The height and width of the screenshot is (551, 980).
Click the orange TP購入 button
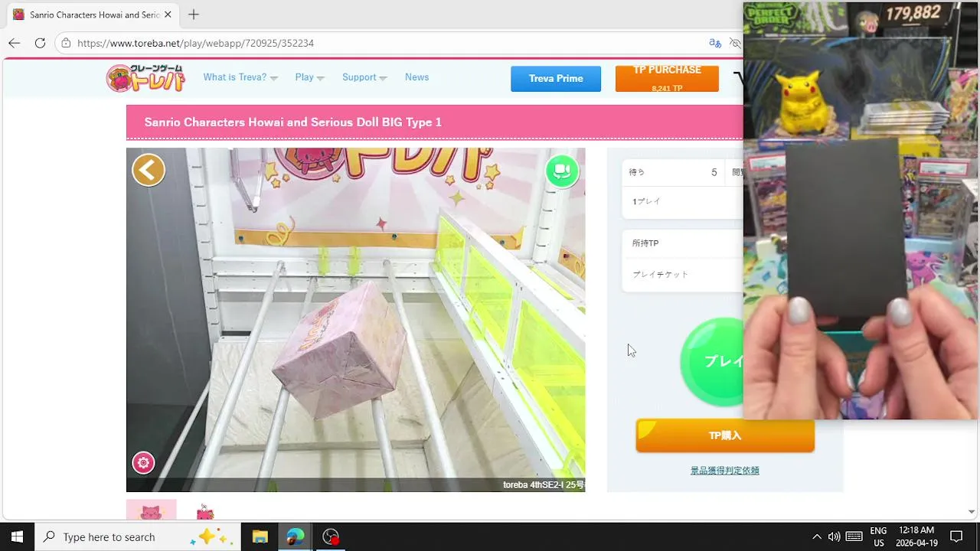click(725, 435)
